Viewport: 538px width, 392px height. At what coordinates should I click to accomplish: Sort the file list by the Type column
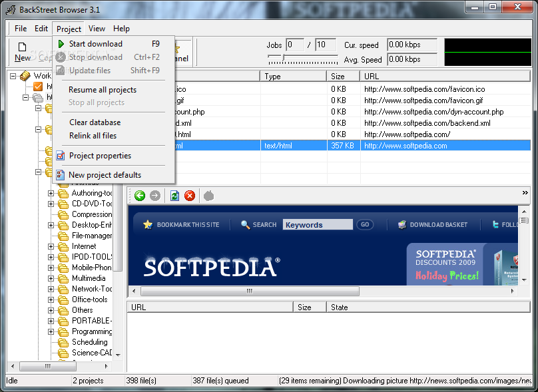(294, 76)
